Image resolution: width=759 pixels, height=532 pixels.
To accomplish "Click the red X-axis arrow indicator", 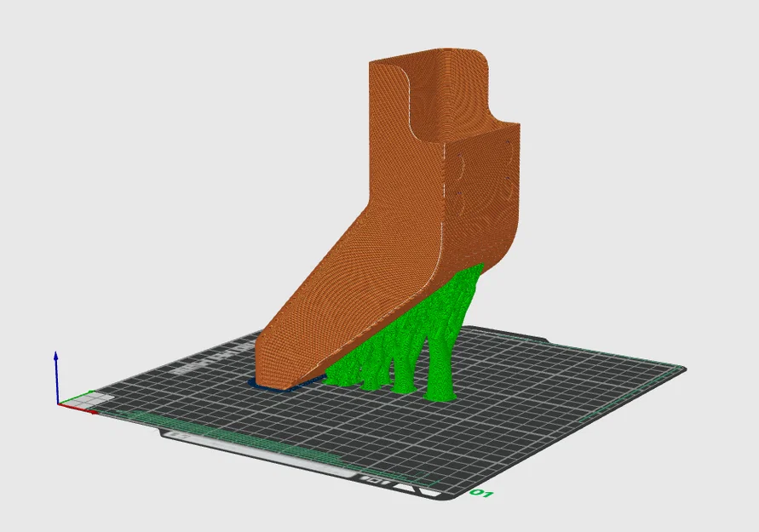I will coord(92,413).
